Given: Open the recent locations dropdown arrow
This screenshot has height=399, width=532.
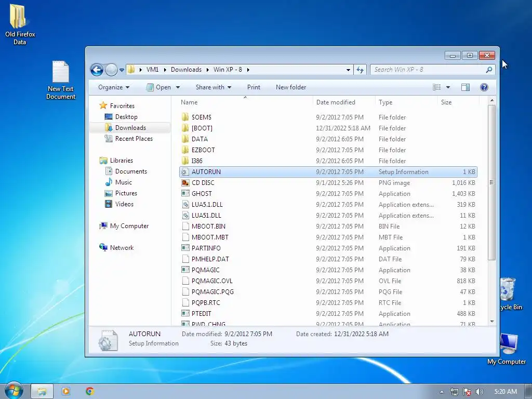Looking at the screenshot, I should 122,70.
